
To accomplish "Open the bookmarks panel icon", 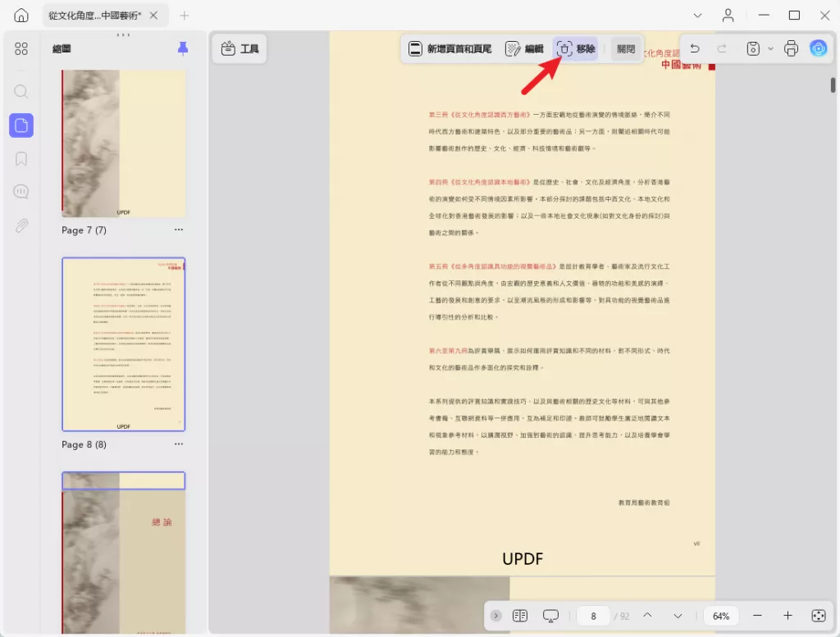I will pos(21,158).
